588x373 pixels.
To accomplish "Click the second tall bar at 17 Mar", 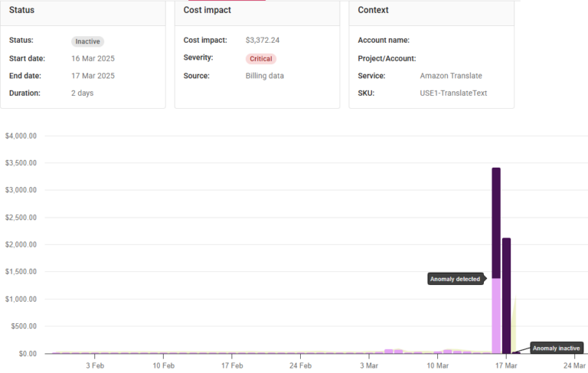I will [506, 295].
